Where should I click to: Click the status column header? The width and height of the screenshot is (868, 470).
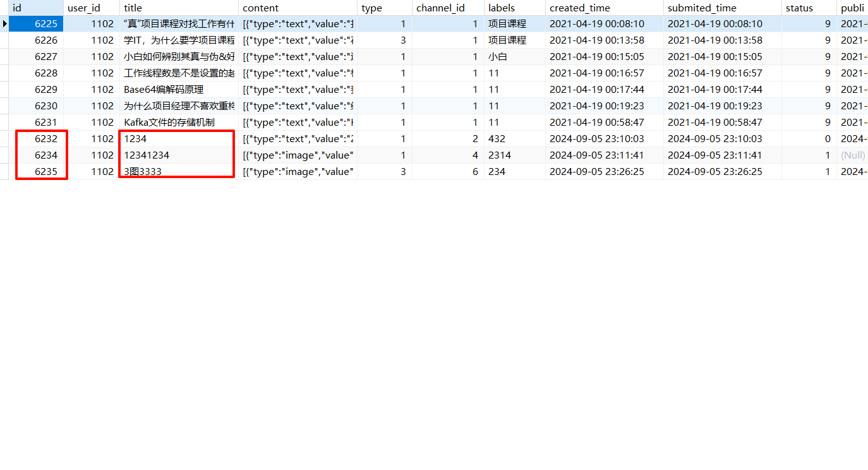809,8
